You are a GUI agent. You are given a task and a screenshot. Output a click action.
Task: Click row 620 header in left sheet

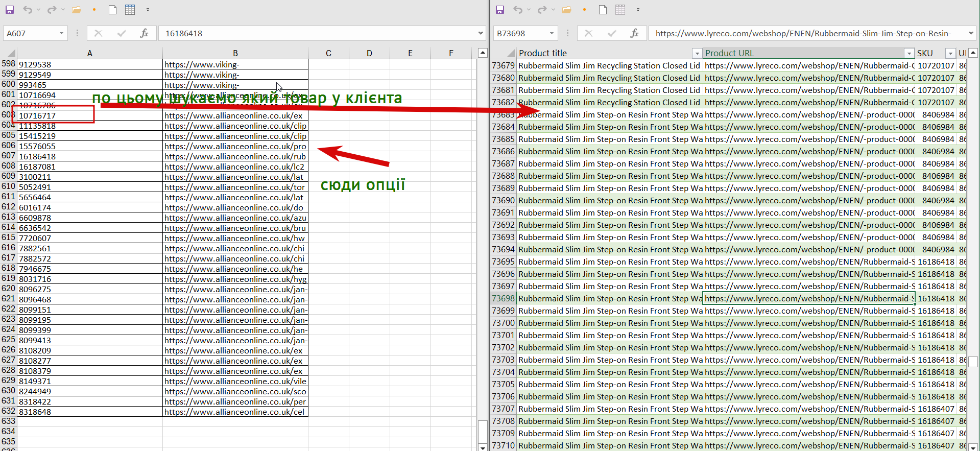9,289
